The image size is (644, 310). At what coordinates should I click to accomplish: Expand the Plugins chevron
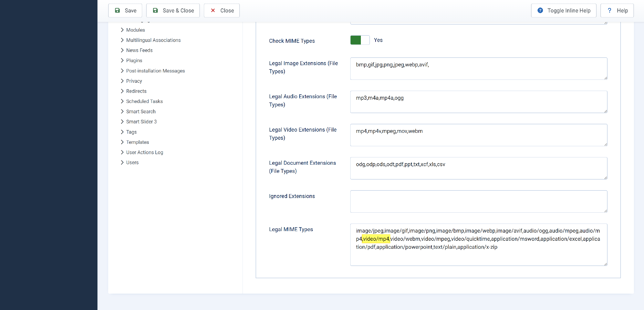[x=122, y=60]
